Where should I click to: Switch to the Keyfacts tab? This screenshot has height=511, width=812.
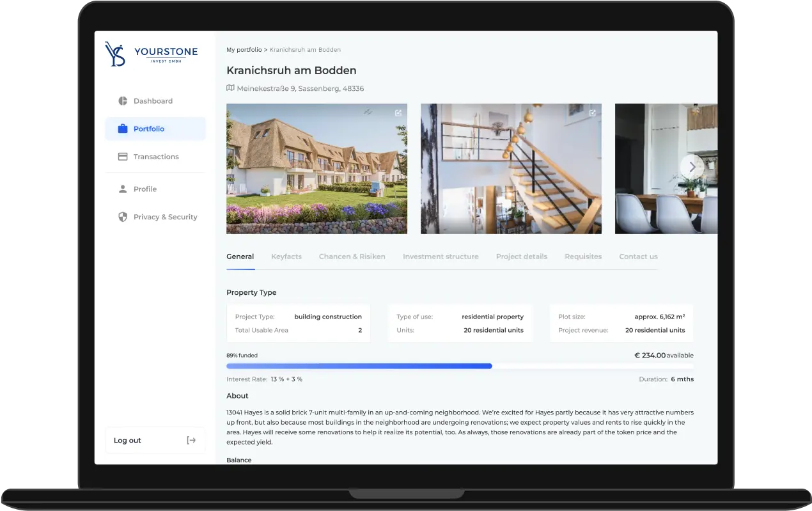click(286, 256)
